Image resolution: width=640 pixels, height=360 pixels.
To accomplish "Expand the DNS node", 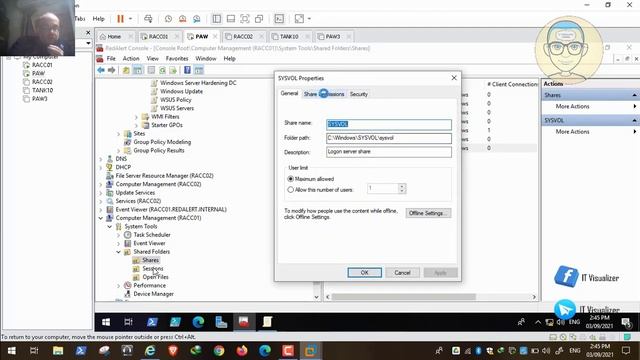I will [x=101, y=159].
